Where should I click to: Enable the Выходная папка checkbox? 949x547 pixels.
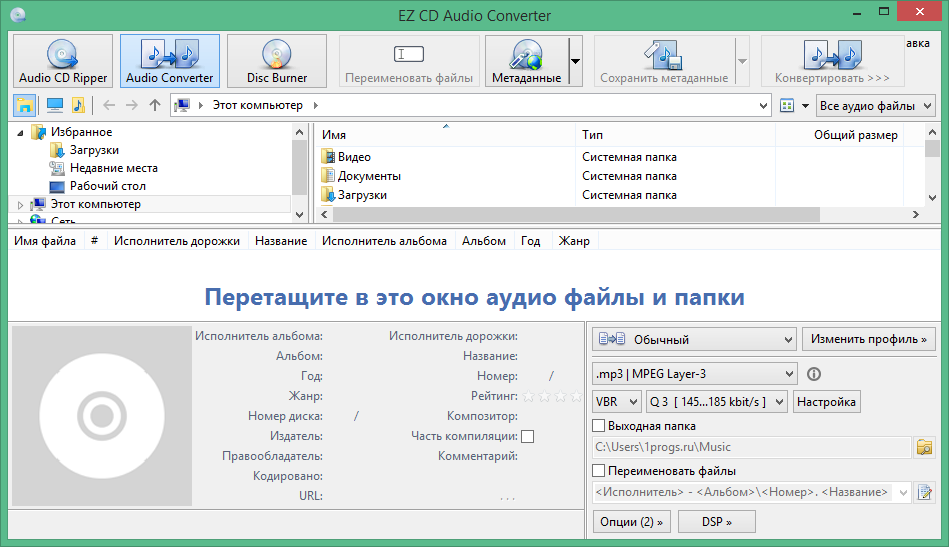(599, 426)
